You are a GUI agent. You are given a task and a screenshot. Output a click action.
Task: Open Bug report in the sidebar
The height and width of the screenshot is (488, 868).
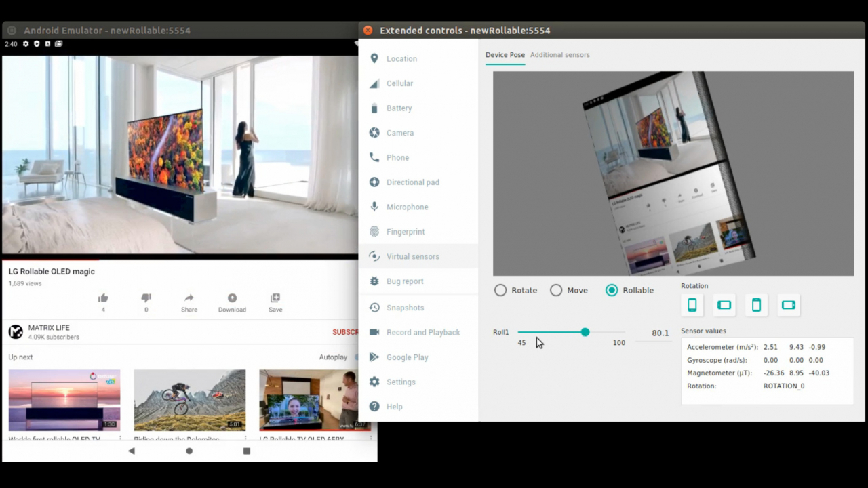pos(418,281)
